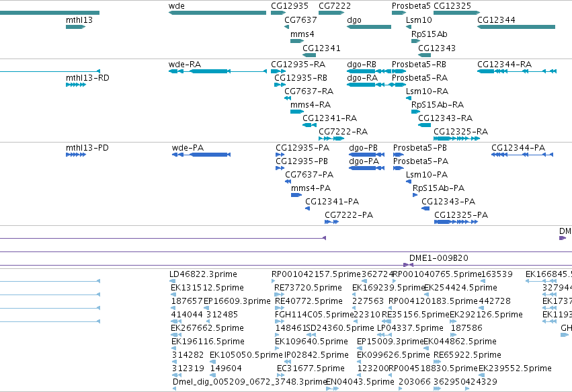Click the CG12344 gene bar
This screenshot has width=572, height=392.
(x=516, y=27)
